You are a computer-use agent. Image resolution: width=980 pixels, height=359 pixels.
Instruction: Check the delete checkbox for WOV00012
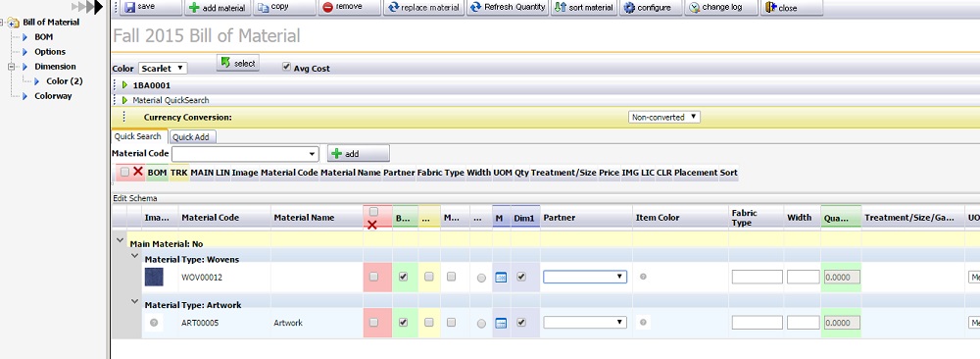(x=373, y=277)
